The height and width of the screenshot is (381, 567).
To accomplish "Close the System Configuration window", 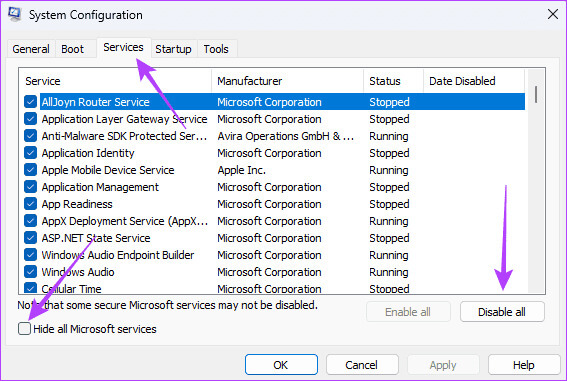I will [x=553, y=14].
